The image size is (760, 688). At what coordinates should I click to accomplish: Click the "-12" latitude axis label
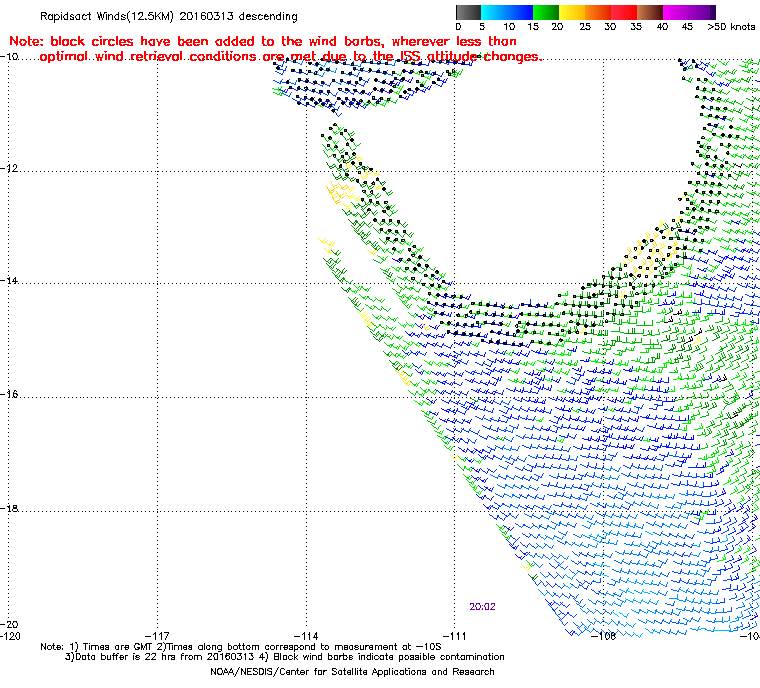pyautogui.click(x=9, y=168)
